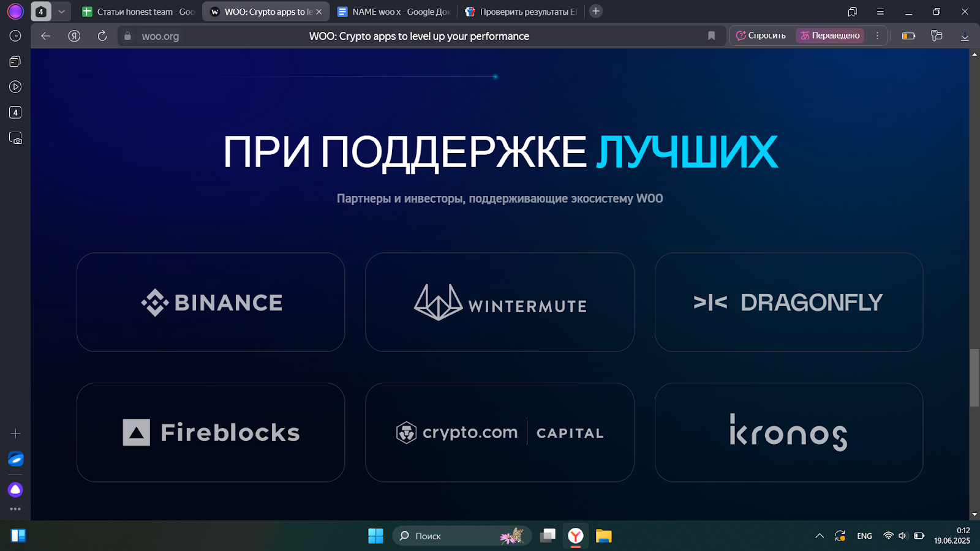The height and width of the screenshot is (551, 980).
Task: Click the scrollbar down arrow
Action: (x=974, y=515)
